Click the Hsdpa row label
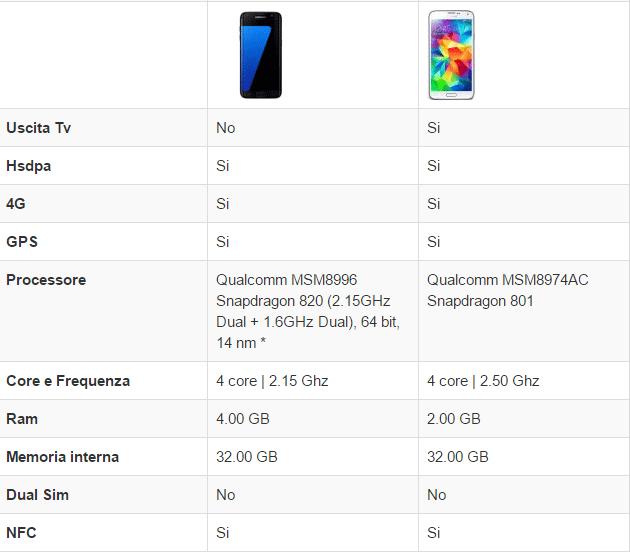The width and height of the screenshot is (630, 553). tap(28, 166)
